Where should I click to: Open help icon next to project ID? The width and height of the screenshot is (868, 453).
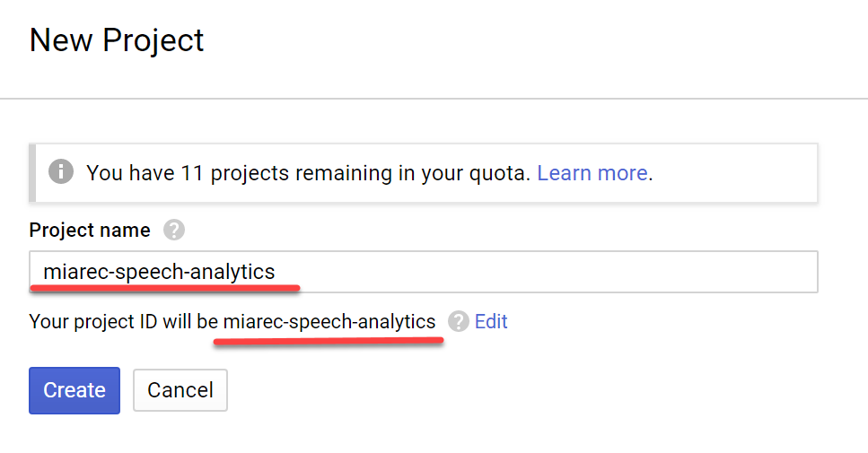pos(459,321)
